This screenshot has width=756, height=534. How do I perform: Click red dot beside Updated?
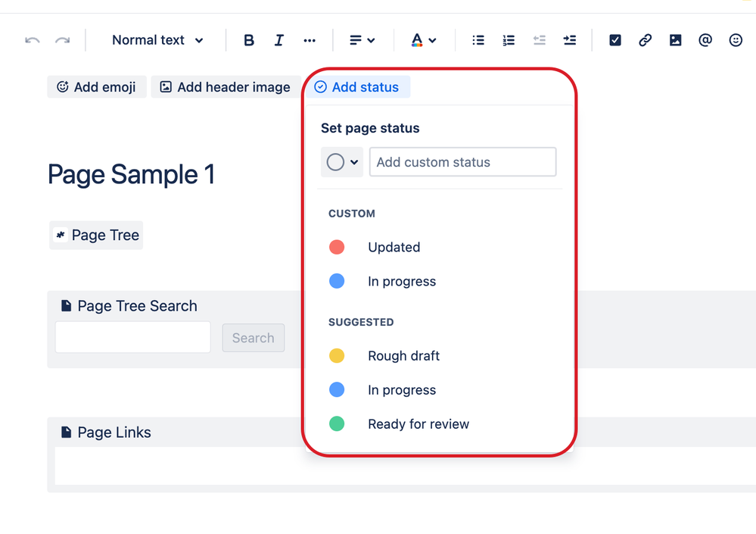pyautogui.click(x=337, y=247)
